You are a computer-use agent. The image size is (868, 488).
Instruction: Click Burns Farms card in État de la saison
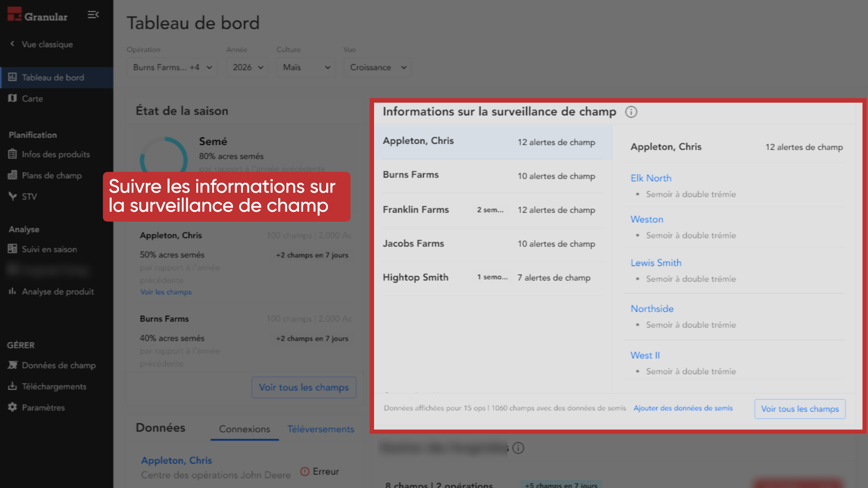[245, 340]
